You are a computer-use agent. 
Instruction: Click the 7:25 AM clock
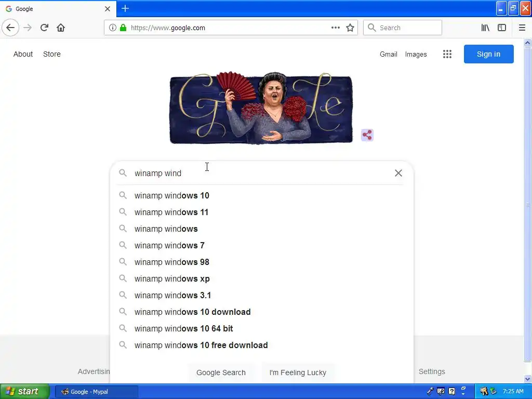coord(513,391)
